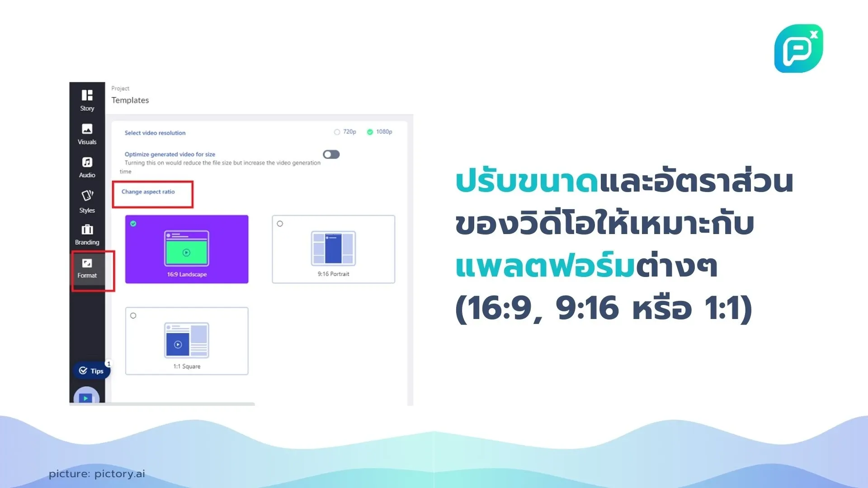Open the Visuals panel
Viewport: 868px width, 488px height.
tap(86, 132)
